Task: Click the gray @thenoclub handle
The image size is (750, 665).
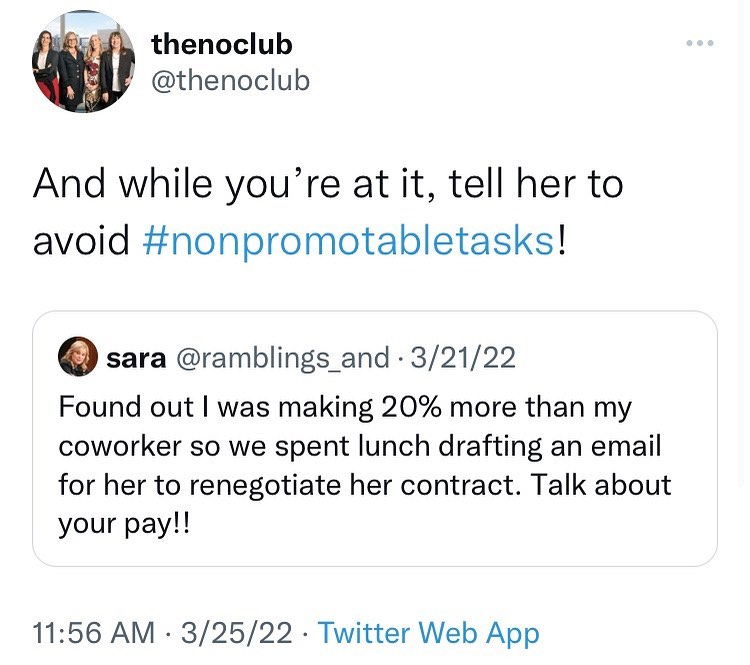Action: pyautogui.click(x=230, y=80)
